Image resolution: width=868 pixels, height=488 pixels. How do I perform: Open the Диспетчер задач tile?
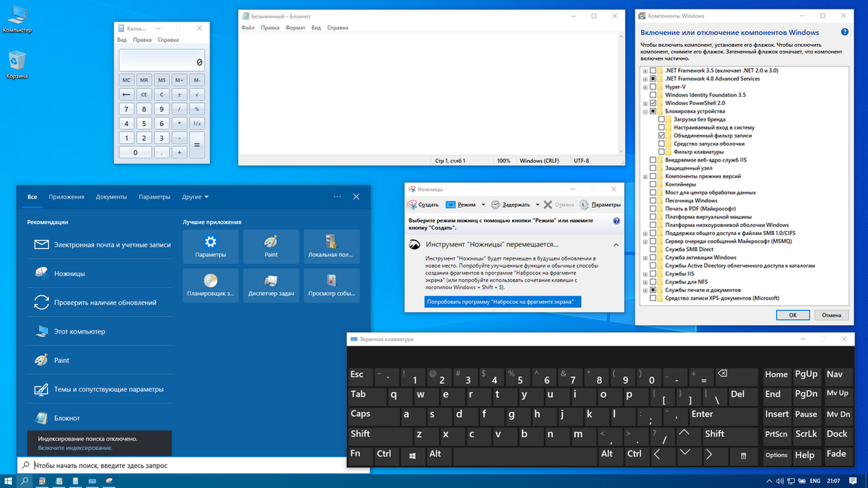point(271,285)
